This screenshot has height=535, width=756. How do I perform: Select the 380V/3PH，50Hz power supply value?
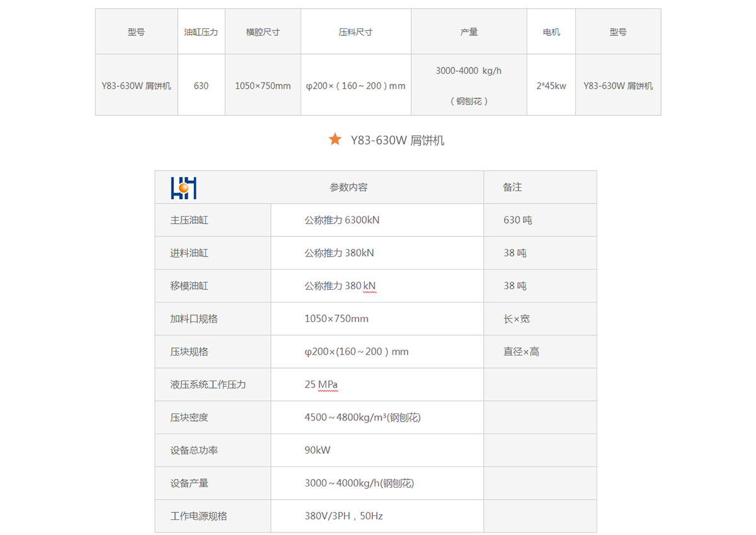click(343, 516)
